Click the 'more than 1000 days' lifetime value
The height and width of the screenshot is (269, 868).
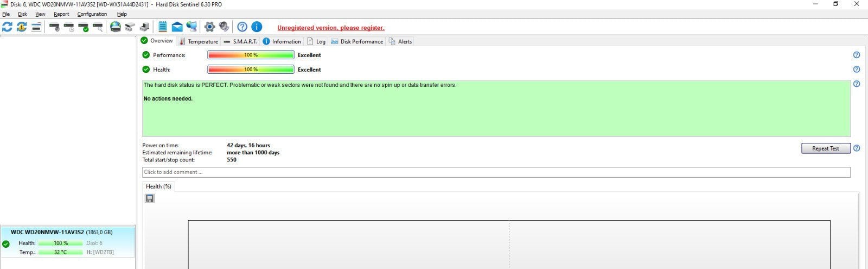[253, 153]
